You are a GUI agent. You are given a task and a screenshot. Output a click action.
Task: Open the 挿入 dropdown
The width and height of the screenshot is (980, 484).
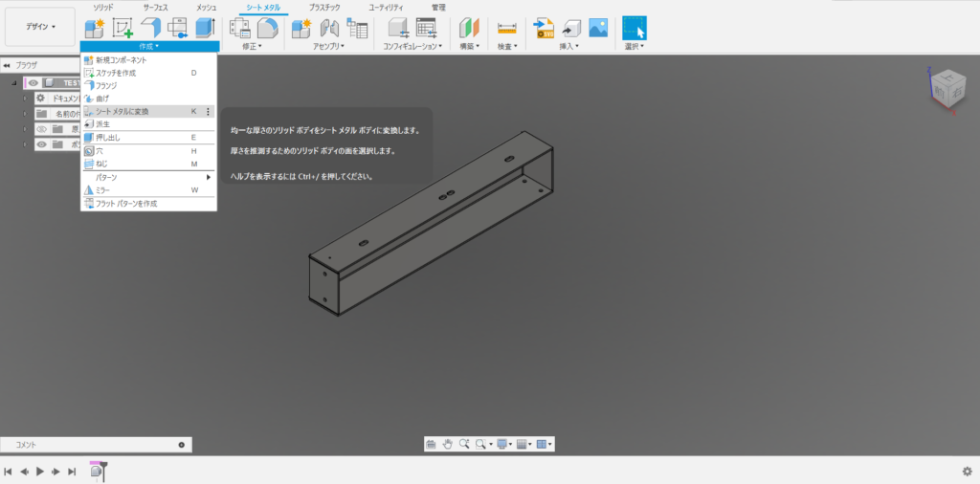coord(568,46)
